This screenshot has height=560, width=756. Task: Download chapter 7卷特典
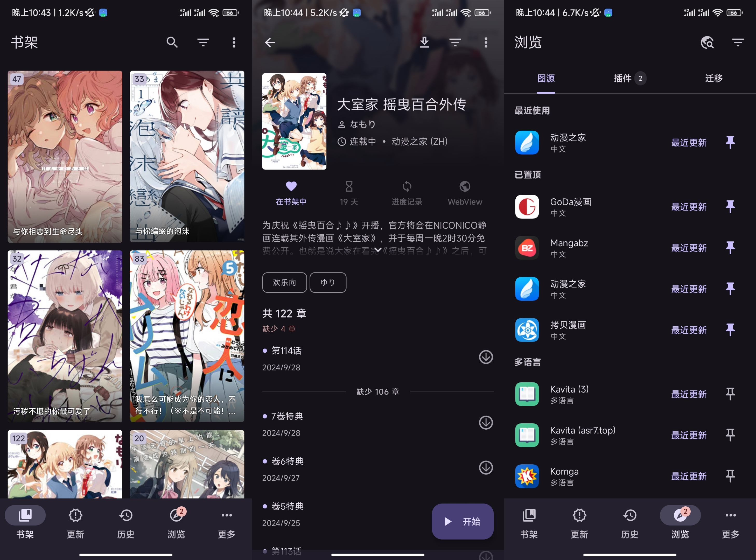[x=486, y=422]
